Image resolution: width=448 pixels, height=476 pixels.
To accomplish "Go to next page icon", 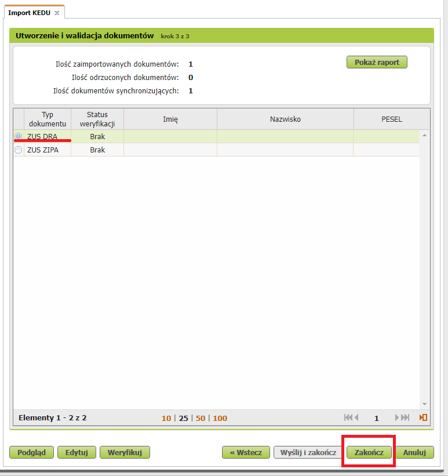I will [396, 417].
